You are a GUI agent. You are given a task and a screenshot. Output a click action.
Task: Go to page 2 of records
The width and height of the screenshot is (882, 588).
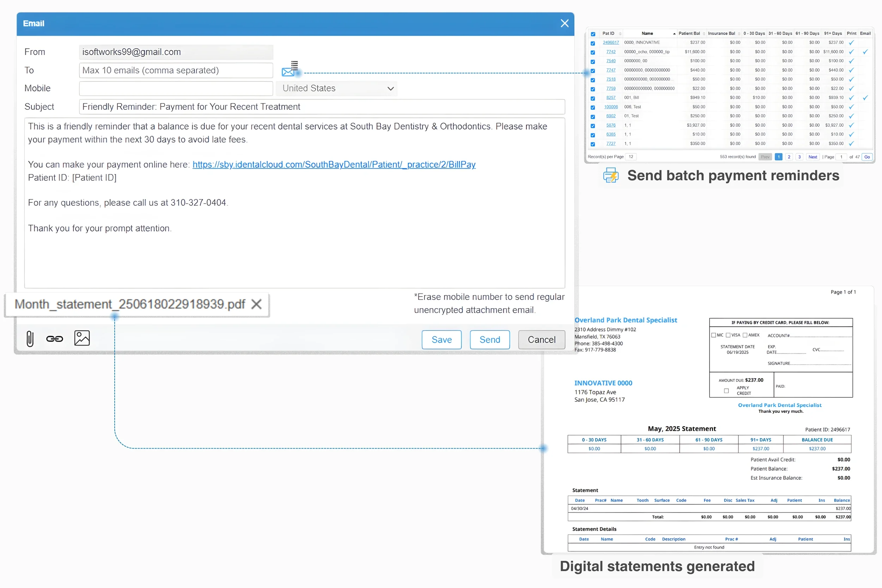click(789, 157)
